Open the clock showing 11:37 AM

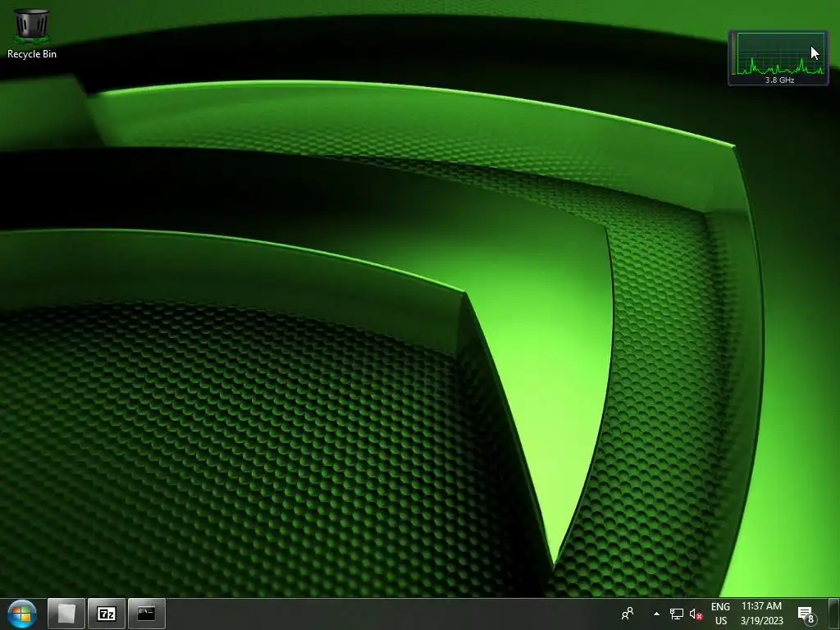click(762, 614)
